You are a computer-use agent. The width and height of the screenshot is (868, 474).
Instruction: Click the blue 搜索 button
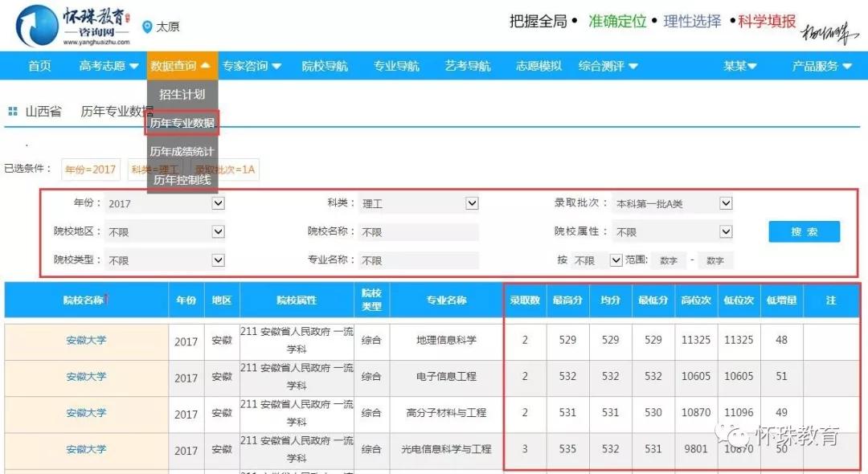coord(804,231)
